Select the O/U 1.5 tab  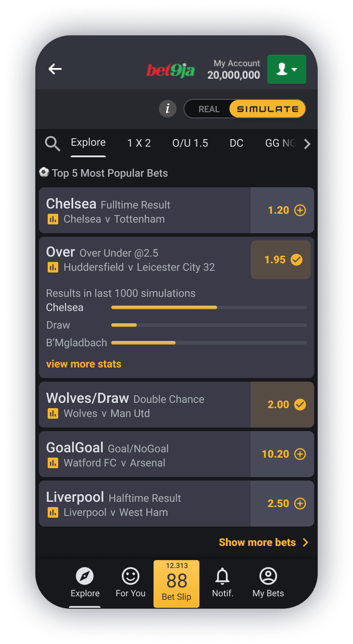pyautogui.click(x=190, y=143)
